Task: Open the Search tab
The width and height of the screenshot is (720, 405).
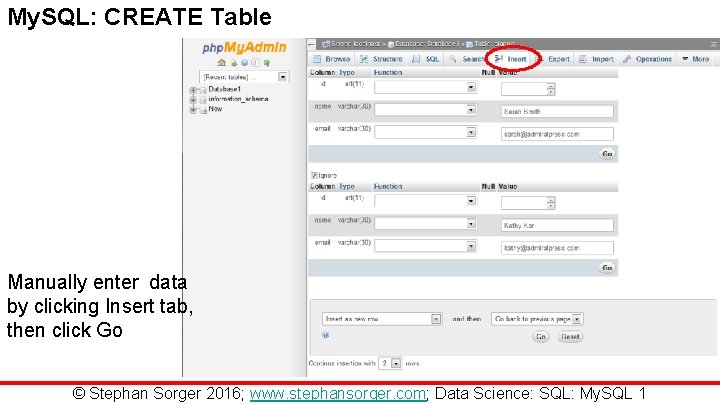Action: point(467,59)
